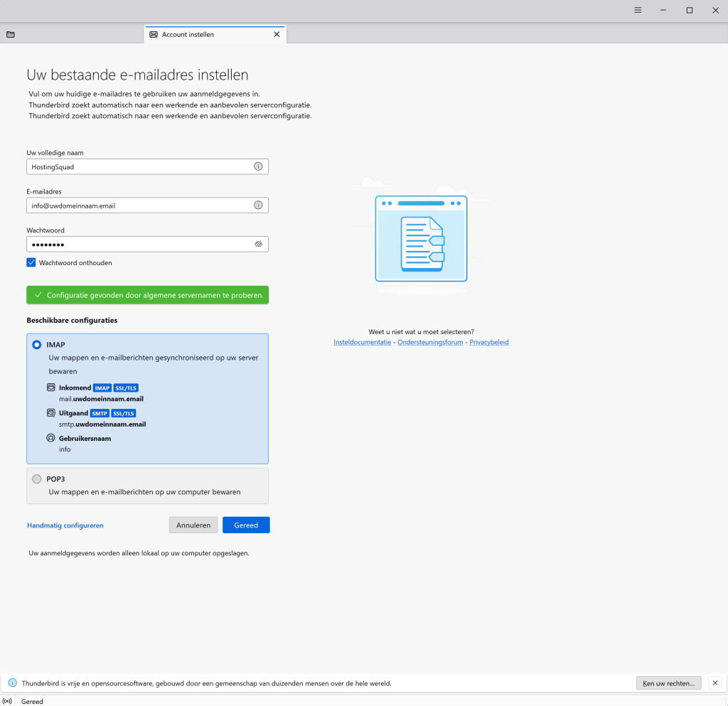Click the Uitgaand server outbox icon
The height and width of the screenshot is (706, 728).
click(x=51, y=412)
